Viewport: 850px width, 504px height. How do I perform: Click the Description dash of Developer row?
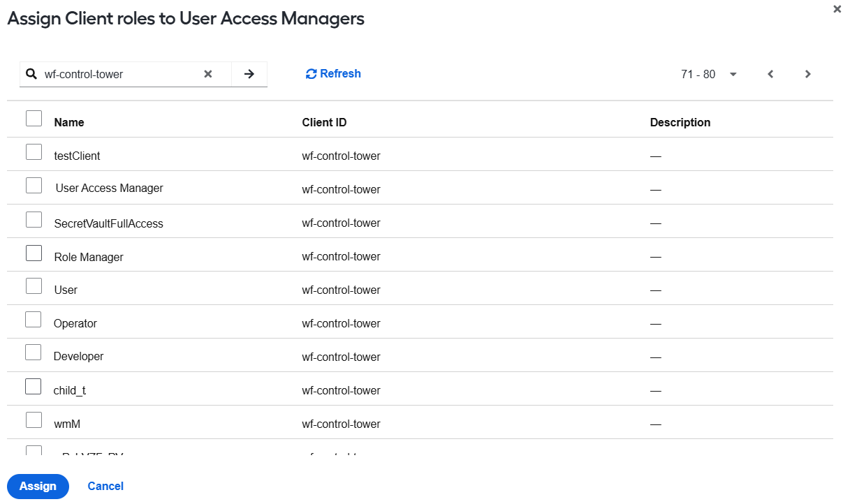click(x=655, y=357)
